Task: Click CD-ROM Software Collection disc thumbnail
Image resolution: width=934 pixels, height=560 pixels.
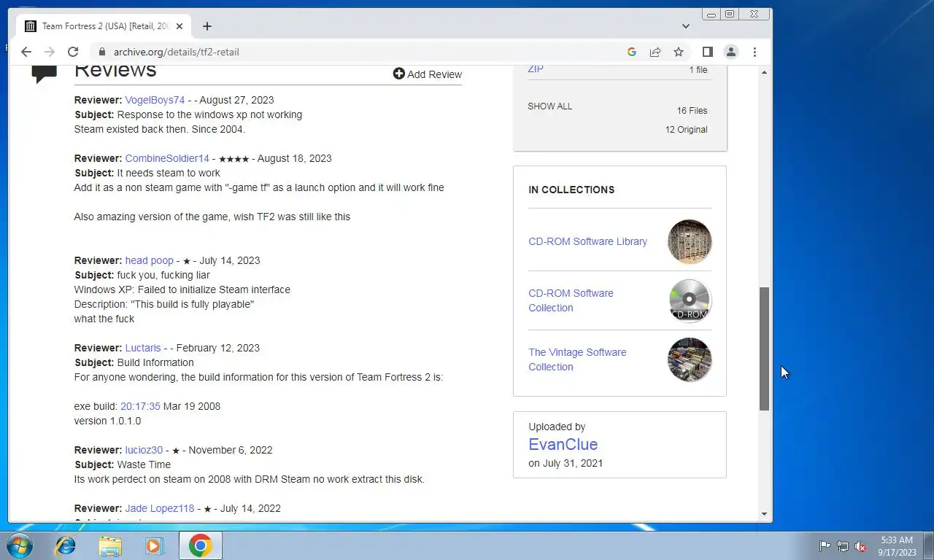Action: point(690,300)
